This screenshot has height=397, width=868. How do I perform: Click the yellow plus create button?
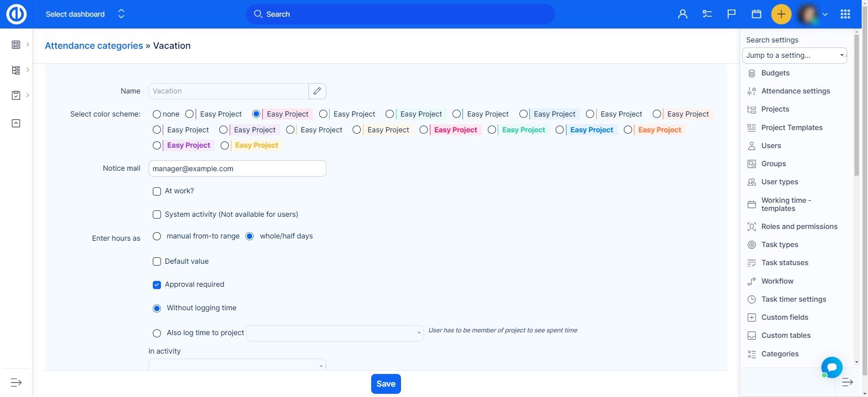(x=781, y=14)
